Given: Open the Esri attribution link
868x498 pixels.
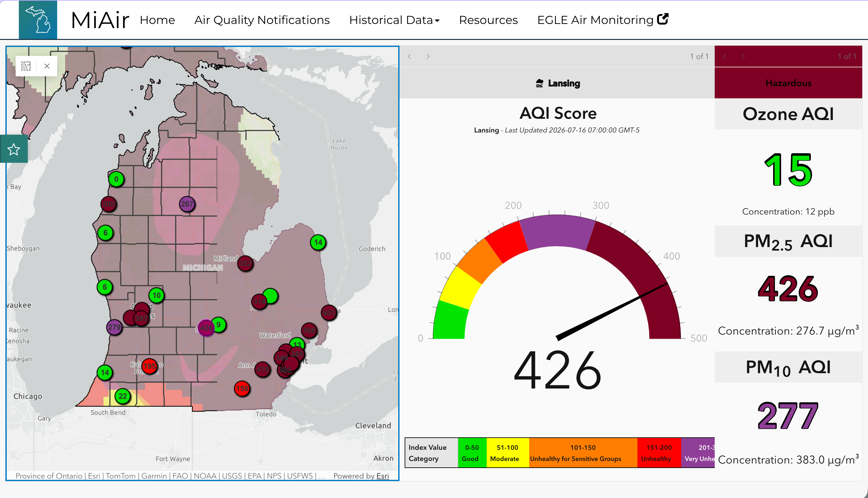Looking at the screenshot, I should pos(383,476).
